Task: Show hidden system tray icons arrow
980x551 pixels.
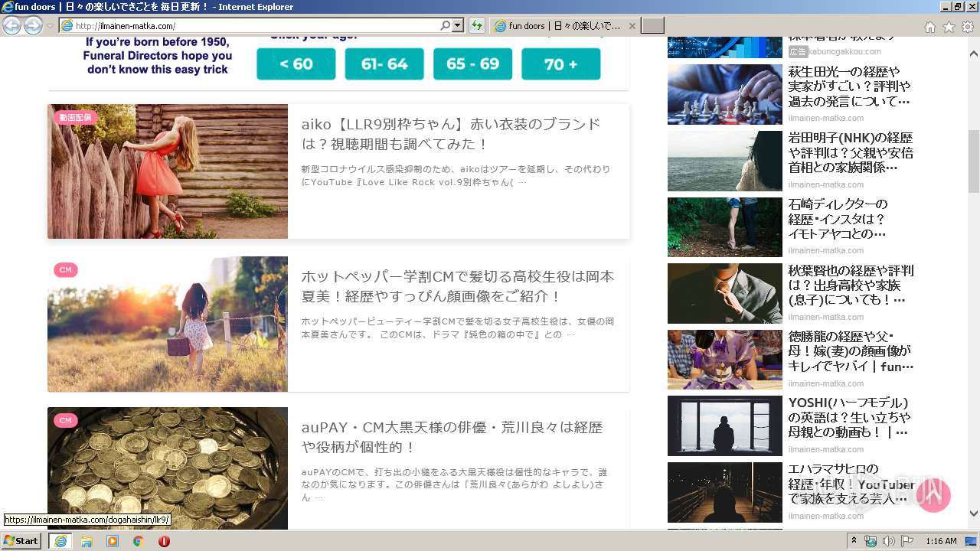Action: (x=854, y=541)
